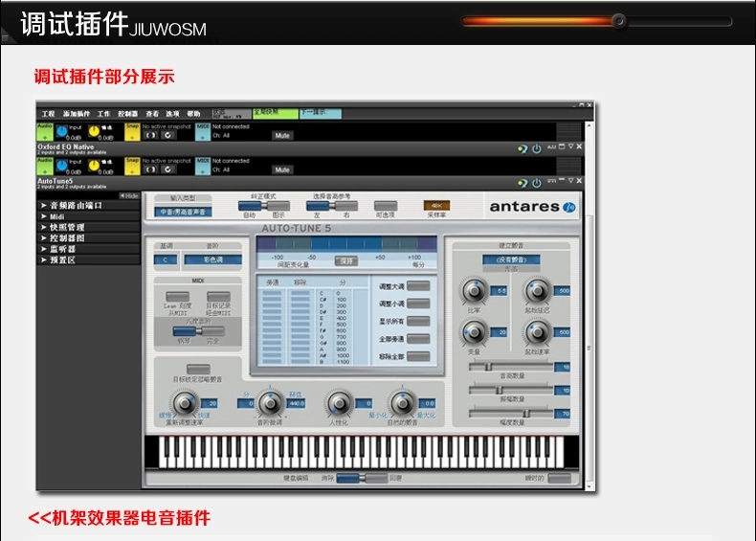Click the Oxford EQ Native power icon

(537, 148)
